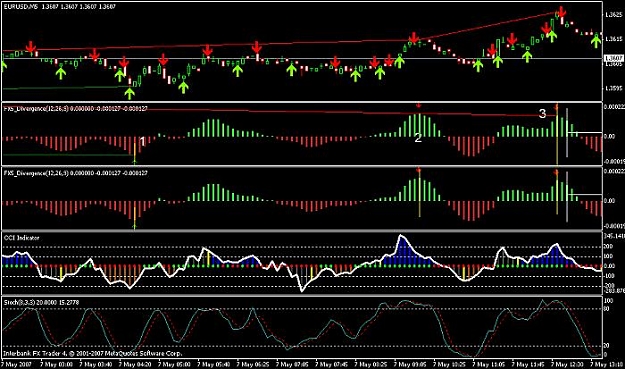Click the -100 level label on the CCI scale
Screen dimensions: 625x369
[609, 276]
